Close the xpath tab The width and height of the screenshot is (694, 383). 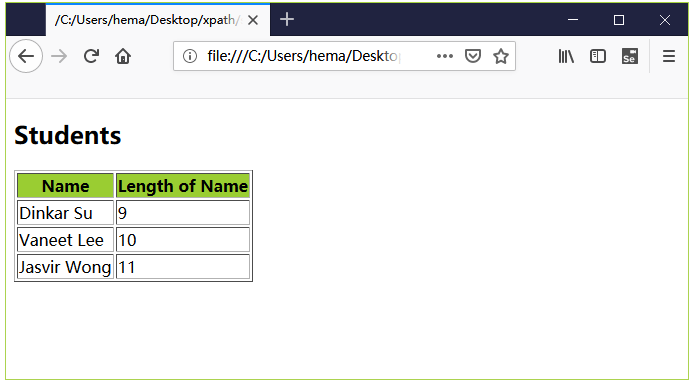click(253, 20)
